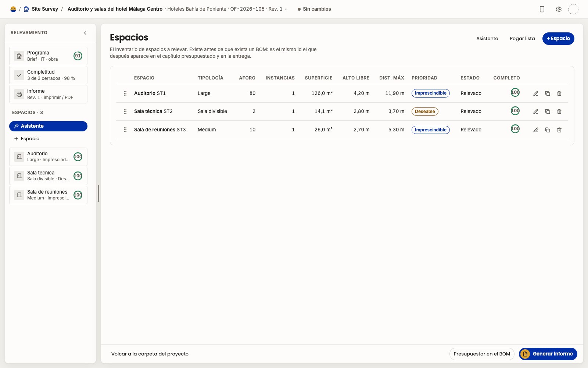Toggle the mobile device preview icon
Screen dimensions: 588x368
542,9
